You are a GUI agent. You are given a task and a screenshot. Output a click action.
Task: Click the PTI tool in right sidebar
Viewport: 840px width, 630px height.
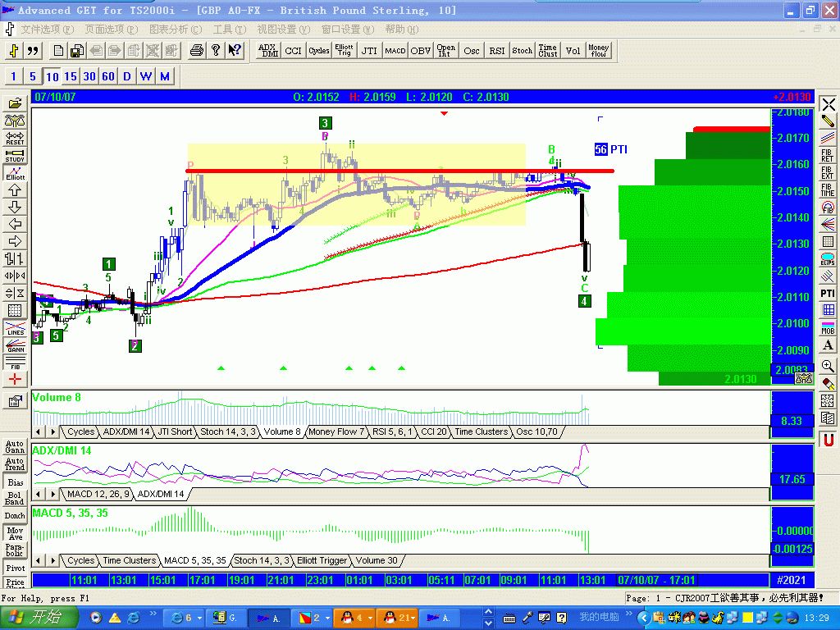point(828,293)
